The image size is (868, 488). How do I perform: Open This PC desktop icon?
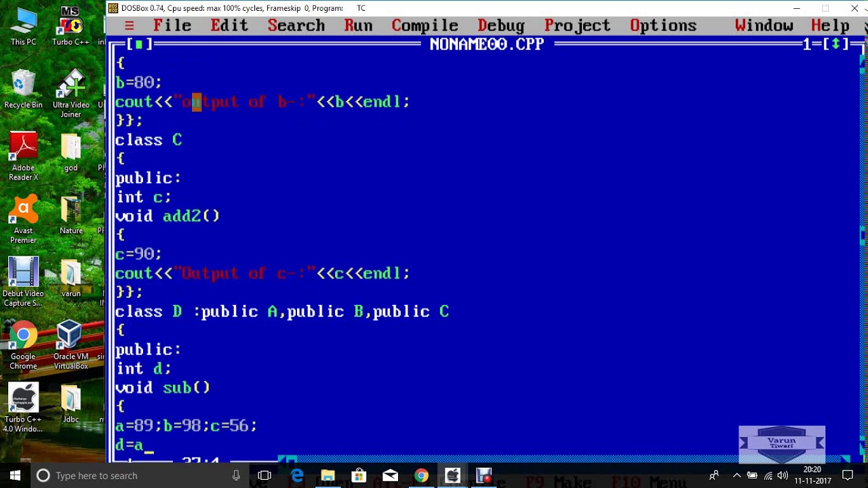click(23, 27)
